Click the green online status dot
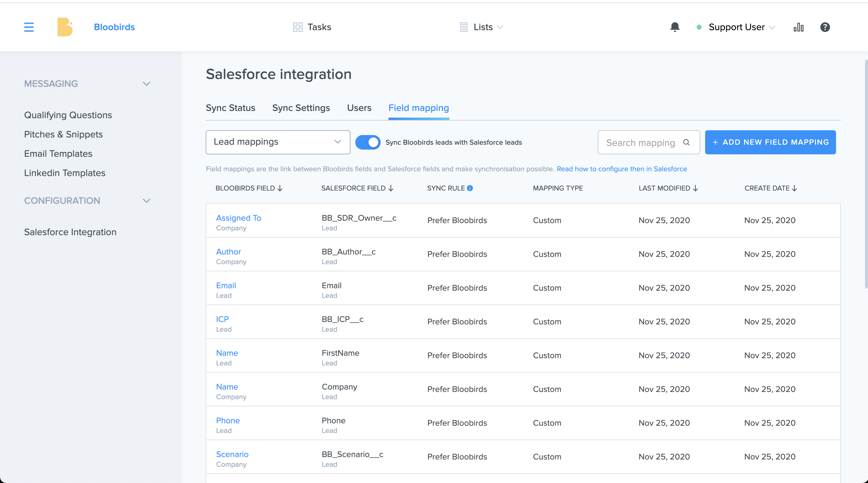Viewport: 868px width, 483px height. 699,27
